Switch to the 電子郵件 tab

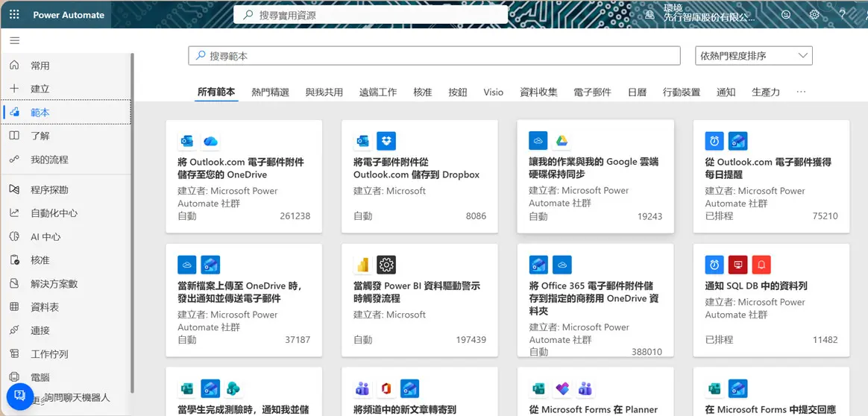click(592, 92)
